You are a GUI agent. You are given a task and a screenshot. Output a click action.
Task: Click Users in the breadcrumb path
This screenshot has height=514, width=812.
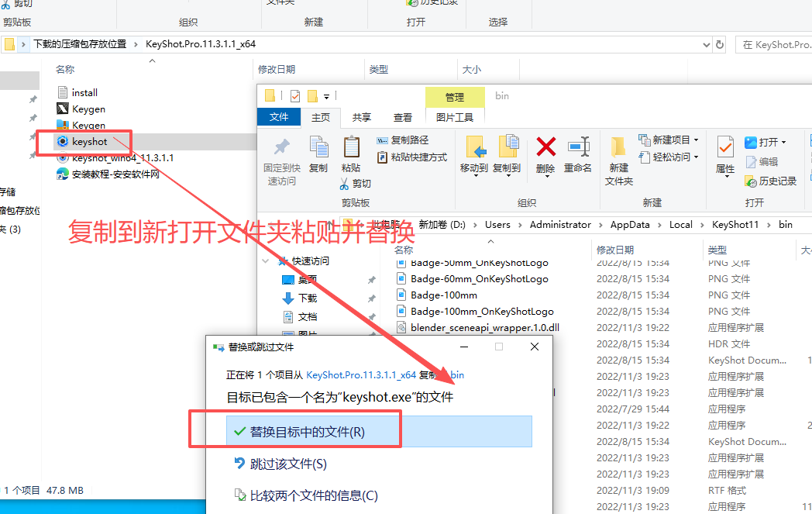pos(497,225)
